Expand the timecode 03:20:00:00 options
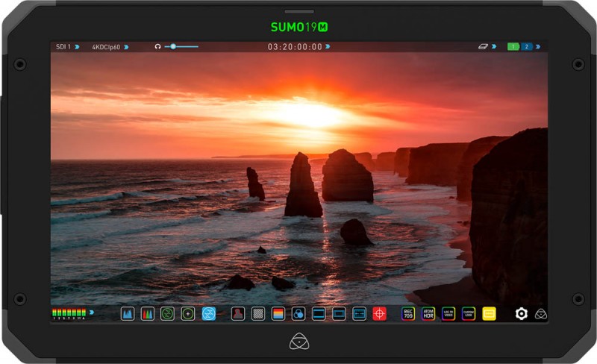The image size is (597, 364). [298, 47]
